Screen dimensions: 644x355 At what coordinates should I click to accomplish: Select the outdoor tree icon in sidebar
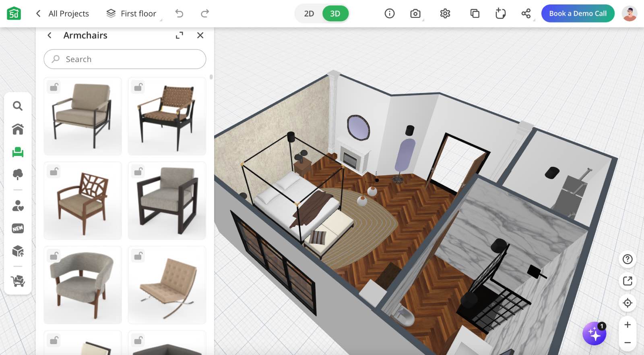[18, 174]
